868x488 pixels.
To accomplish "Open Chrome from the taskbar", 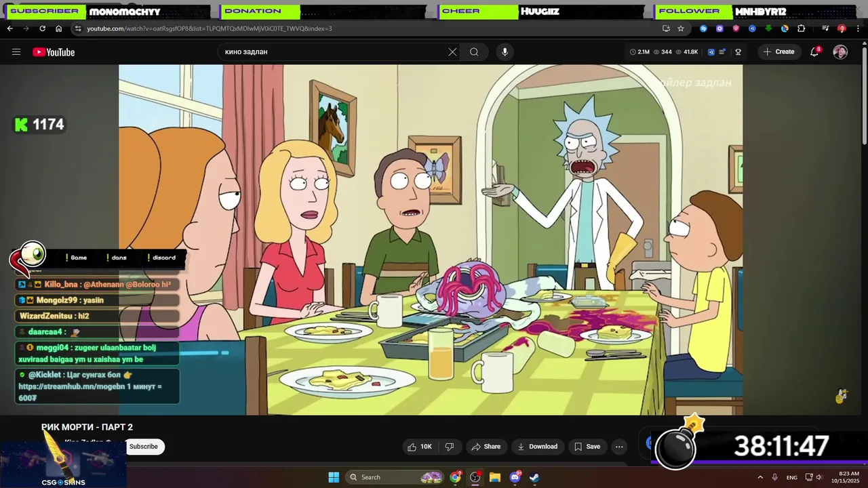I will pos(456,477).
